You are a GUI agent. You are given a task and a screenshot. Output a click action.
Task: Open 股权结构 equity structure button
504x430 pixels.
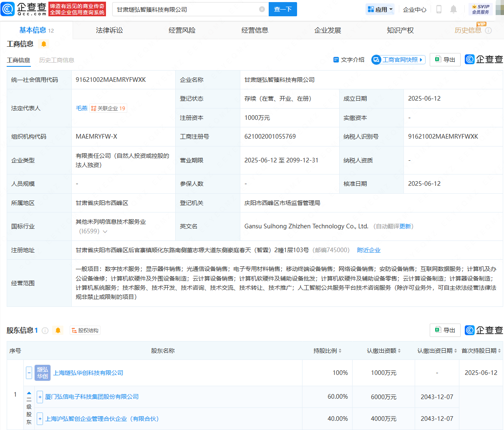click(x=85, y=331)
